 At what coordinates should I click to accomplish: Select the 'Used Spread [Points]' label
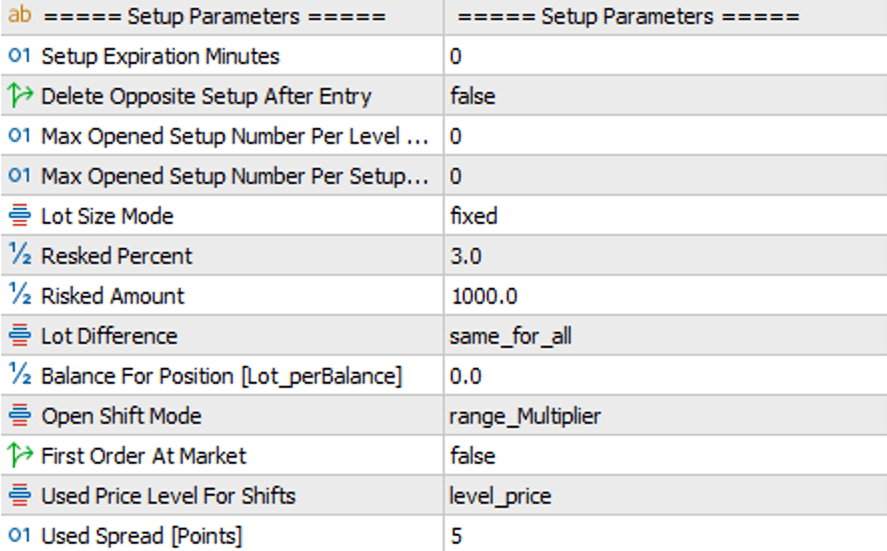(x=141, y=536)
